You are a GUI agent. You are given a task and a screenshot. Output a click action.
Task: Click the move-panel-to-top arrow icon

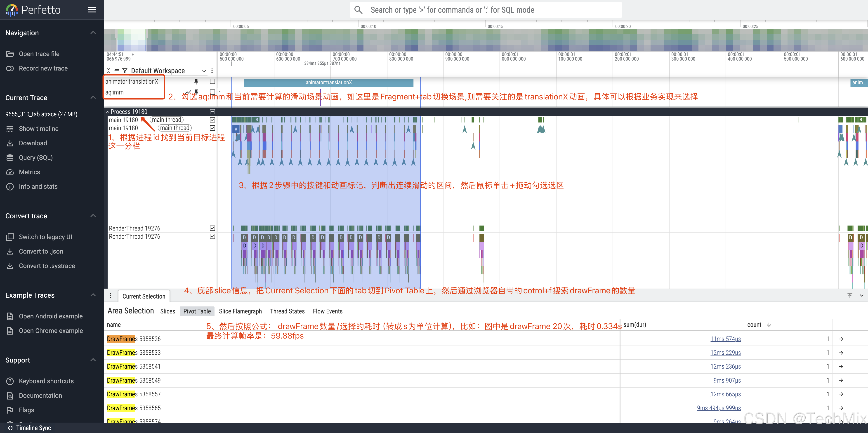pos(850,296)
